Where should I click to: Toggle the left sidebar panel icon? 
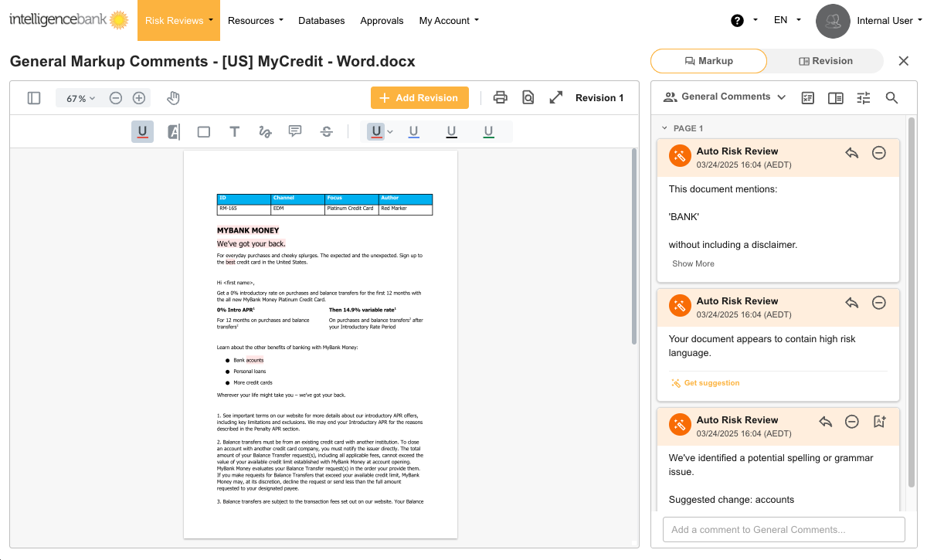pyautogui.click(x=34, y=98)
